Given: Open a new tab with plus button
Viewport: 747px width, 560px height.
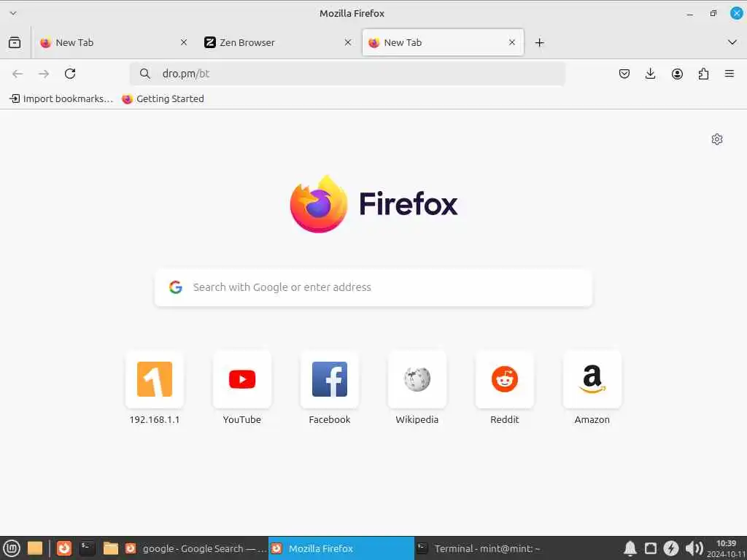Looking at the screenshot, I should click(x=539, y=43).
